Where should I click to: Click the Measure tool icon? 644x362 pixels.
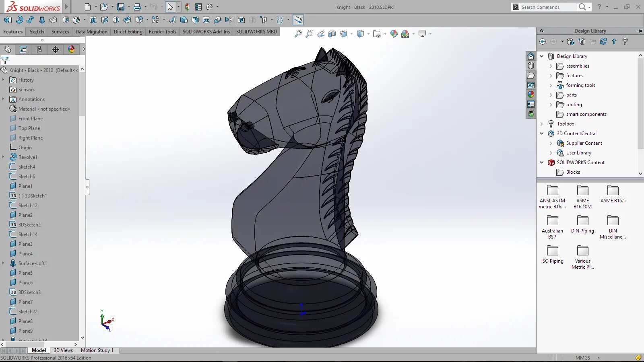coord(298,20)
